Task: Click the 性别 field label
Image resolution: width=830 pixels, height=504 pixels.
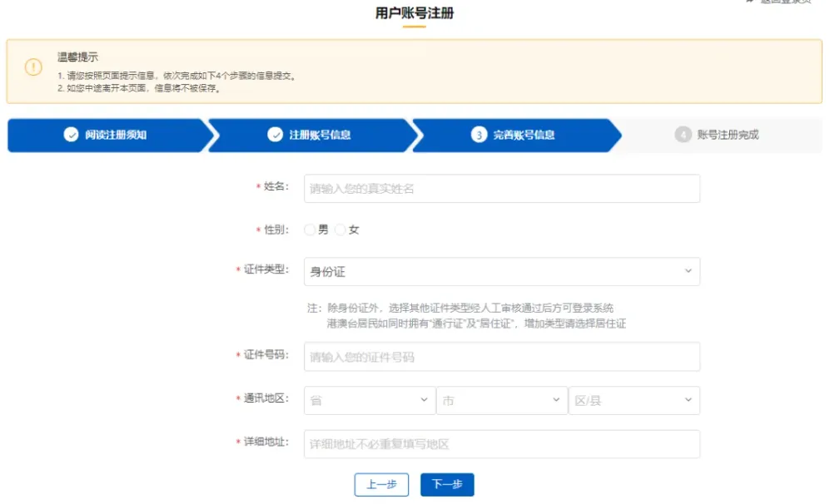Action: (276, 230)
